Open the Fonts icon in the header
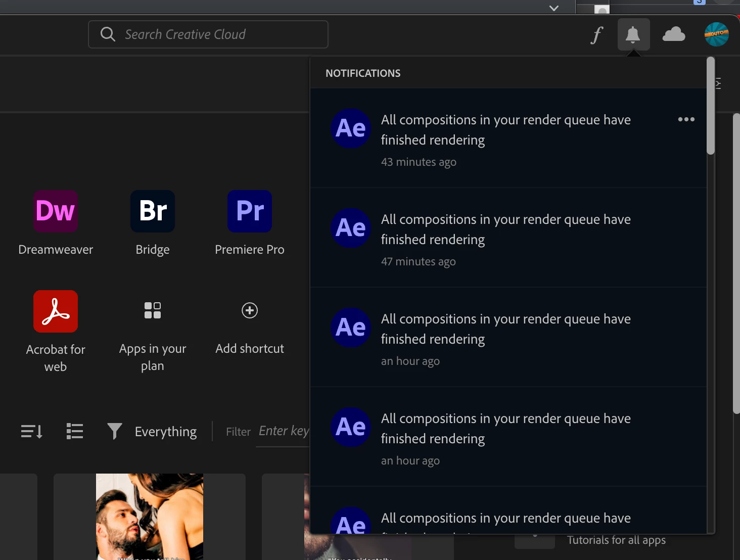740x560 pixels. click(597, 35)
